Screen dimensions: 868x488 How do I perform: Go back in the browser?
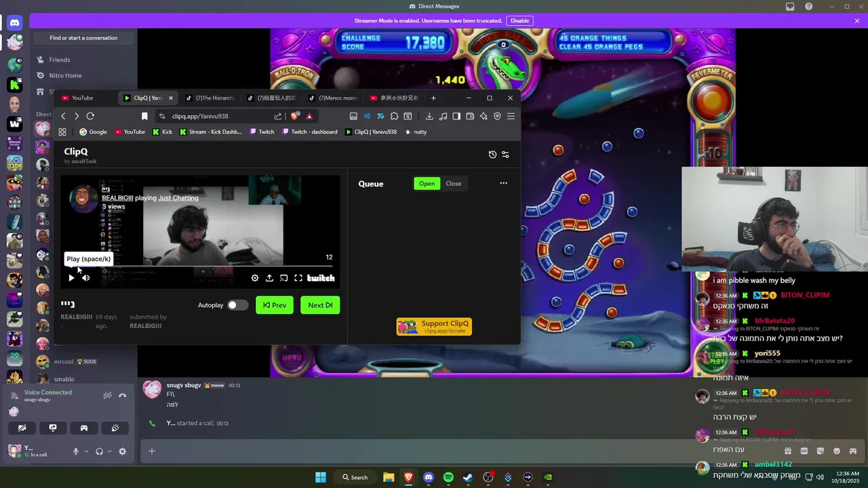(x=63, y=116)
